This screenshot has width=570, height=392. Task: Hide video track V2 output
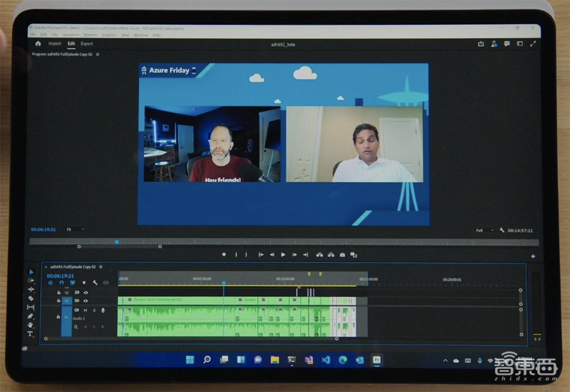point(86,292)
